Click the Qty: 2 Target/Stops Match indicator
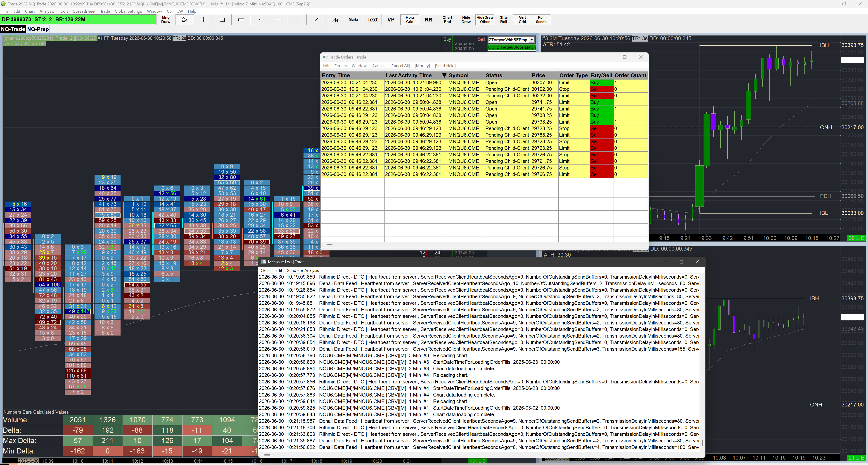The height and width of the screenshot is (465, 868). (512, 47)
